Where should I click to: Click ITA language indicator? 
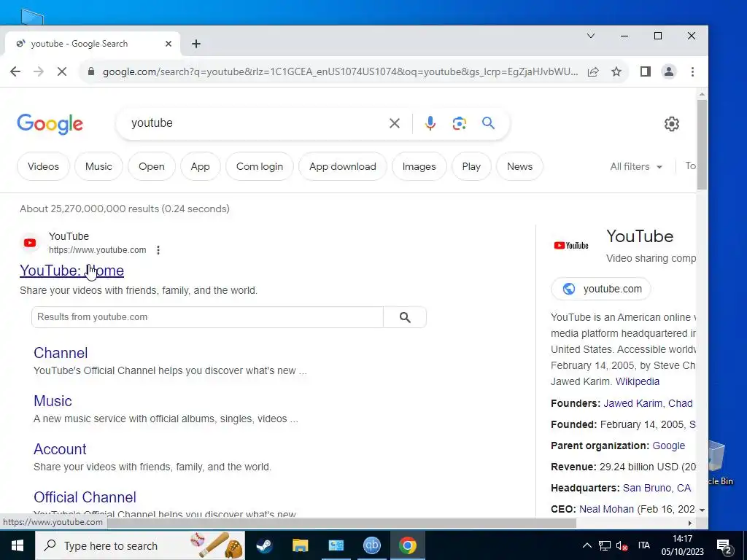(x=644, y=545)
